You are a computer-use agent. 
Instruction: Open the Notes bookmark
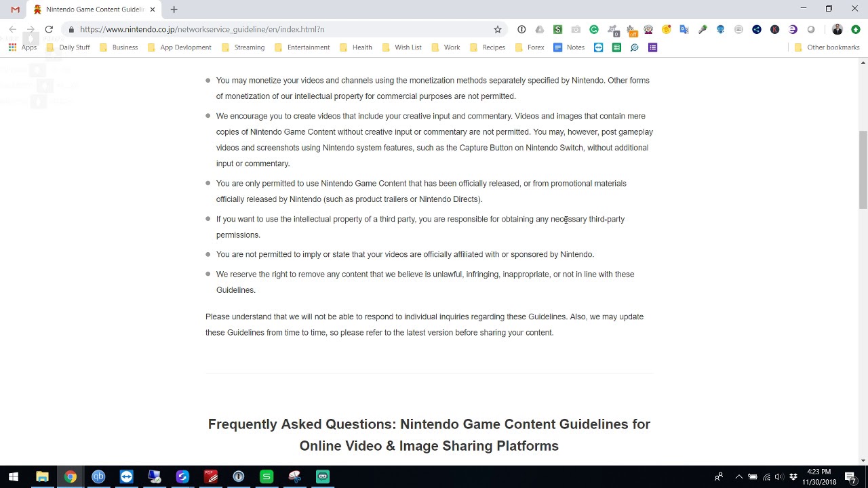pyautogui.click(x=569, y=47)
